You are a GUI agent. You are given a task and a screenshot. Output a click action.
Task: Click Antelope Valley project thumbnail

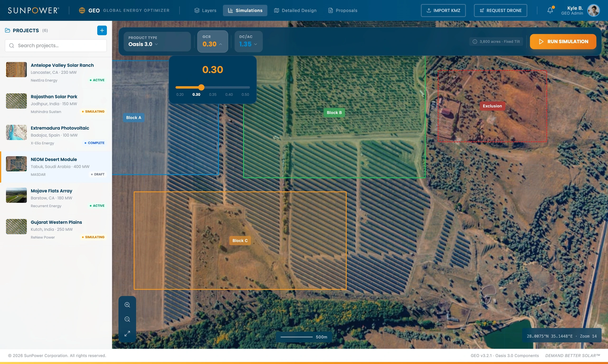(x=16, y=70)
